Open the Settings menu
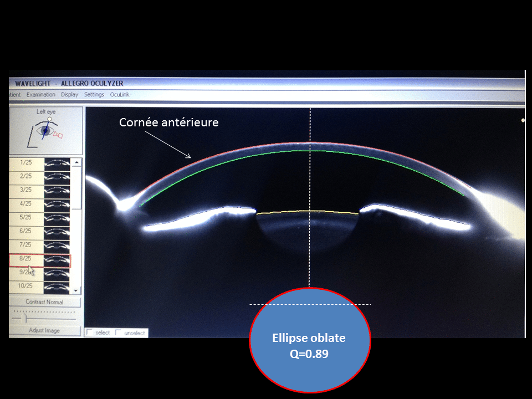This screenshot has width=532, height=399. pyautogui.click(x=94, y=95)
